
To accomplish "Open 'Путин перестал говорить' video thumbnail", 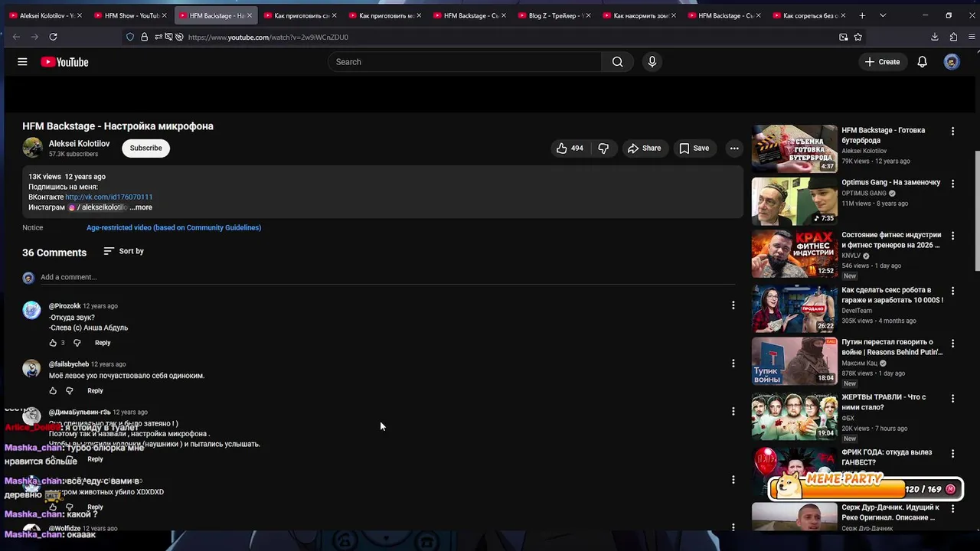I will coord(794,360).
